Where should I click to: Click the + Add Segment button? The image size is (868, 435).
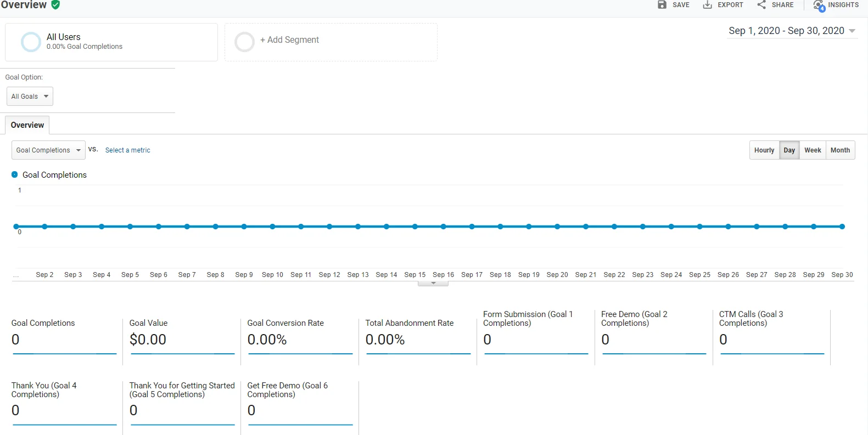point(289,40)
